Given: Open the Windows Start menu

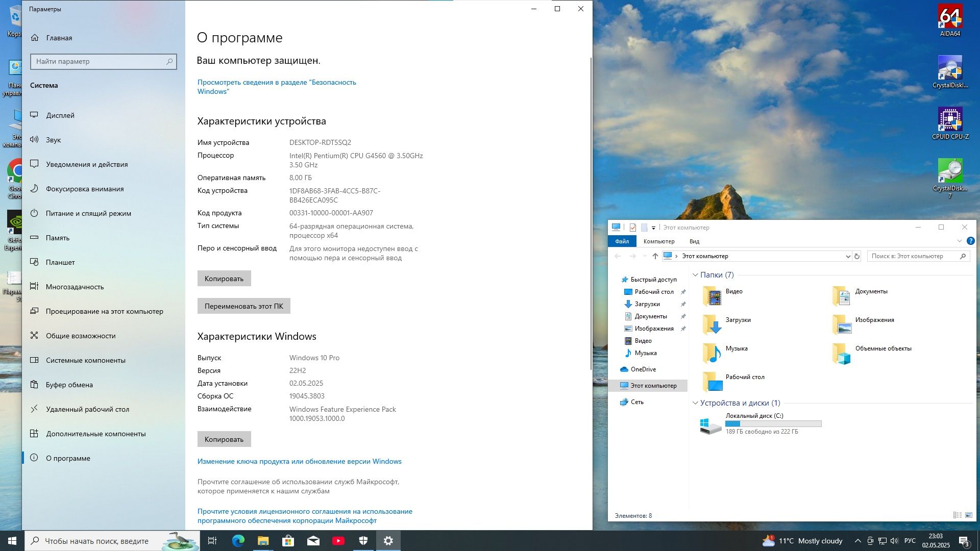Looking at the screenshot, I should click(x=12, y=541).
